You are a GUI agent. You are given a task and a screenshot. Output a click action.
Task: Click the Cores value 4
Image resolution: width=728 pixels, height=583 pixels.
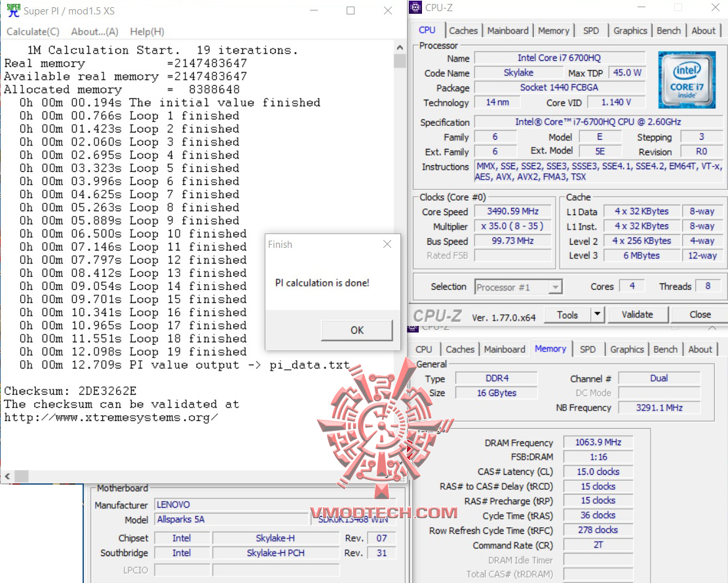pos(632,286)
